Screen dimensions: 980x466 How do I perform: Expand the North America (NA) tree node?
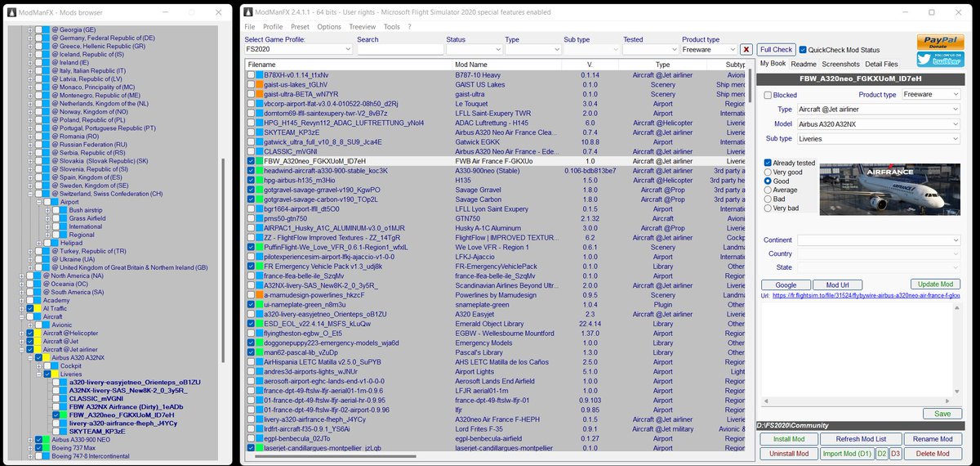[21, 276]
